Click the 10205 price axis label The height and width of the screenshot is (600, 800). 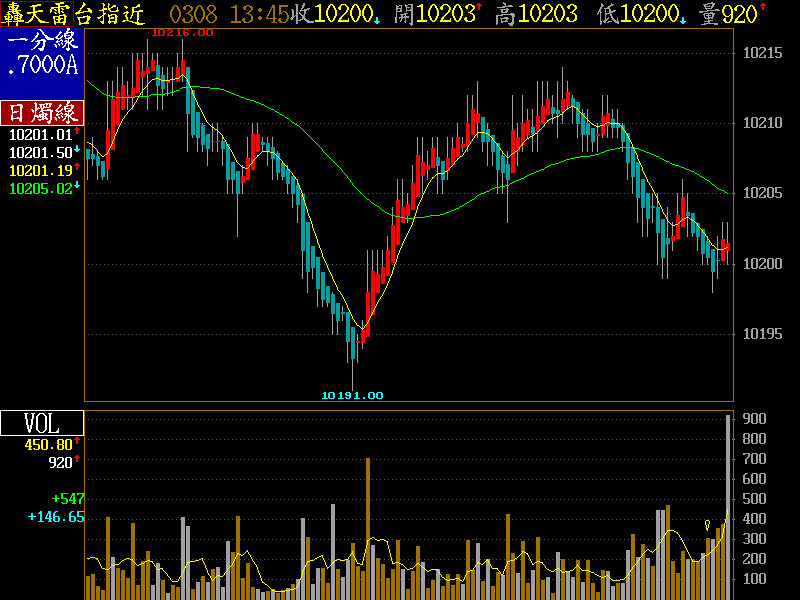(764, 193)
